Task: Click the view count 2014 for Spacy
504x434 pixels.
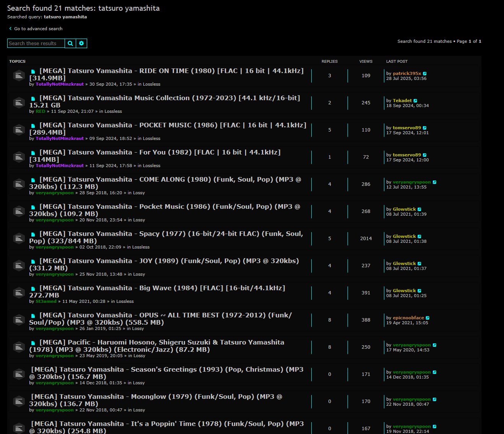Action: [366, 239]
